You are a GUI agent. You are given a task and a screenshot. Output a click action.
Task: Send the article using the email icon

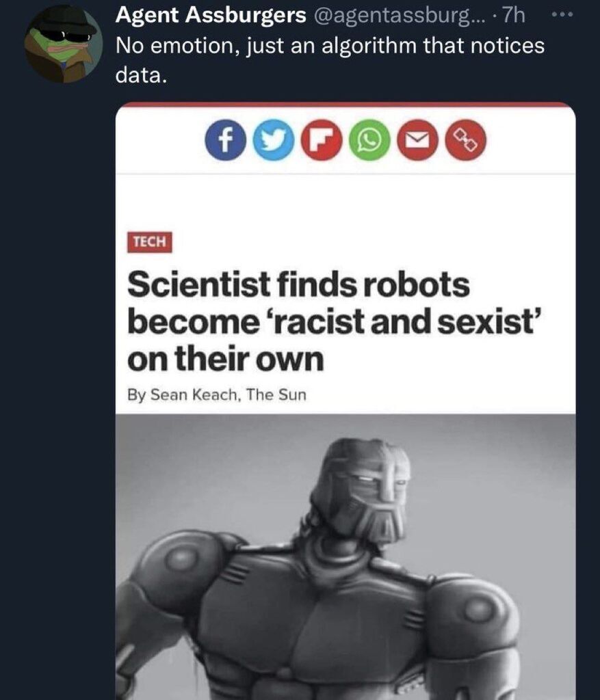417,140
